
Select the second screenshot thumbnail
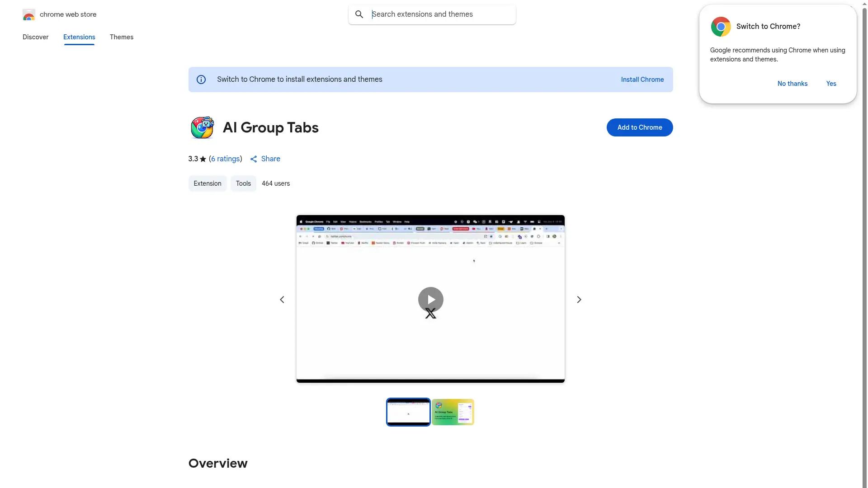tap(453, 412)
